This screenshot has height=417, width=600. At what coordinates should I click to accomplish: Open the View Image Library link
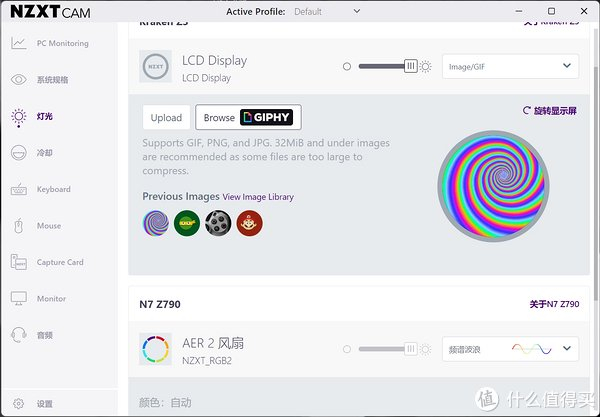(x=258, y=197)
